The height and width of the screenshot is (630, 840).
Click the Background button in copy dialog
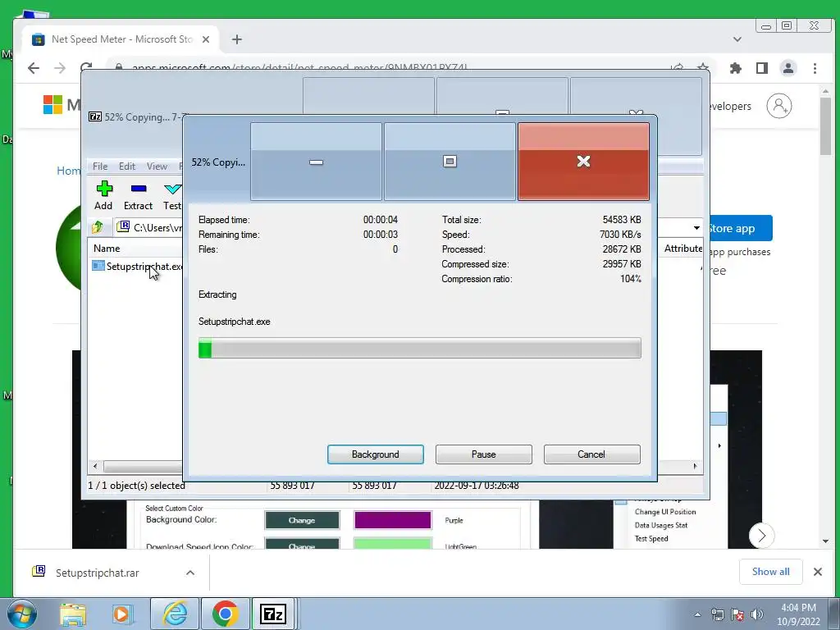(375, 454)
